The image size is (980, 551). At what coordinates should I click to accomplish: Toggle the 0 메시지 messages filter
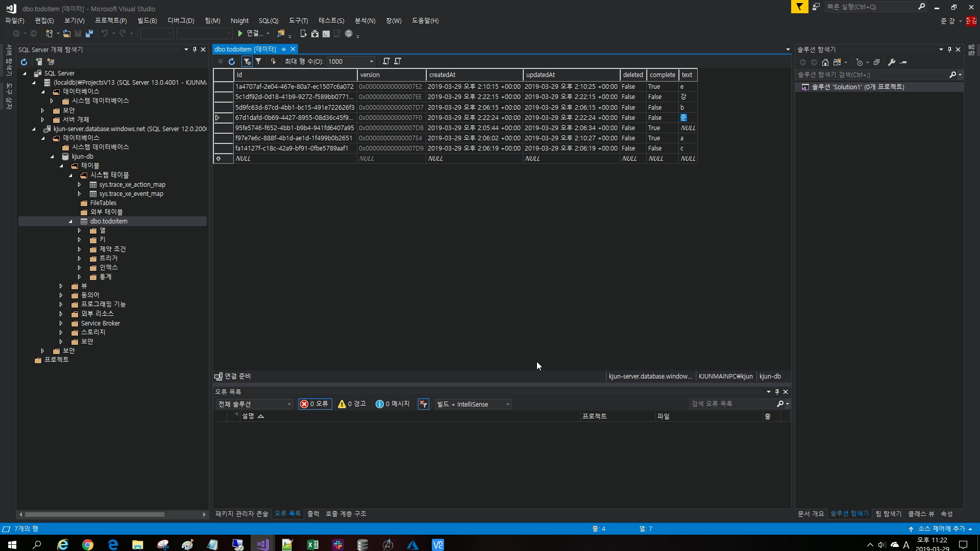pos(393,404)
